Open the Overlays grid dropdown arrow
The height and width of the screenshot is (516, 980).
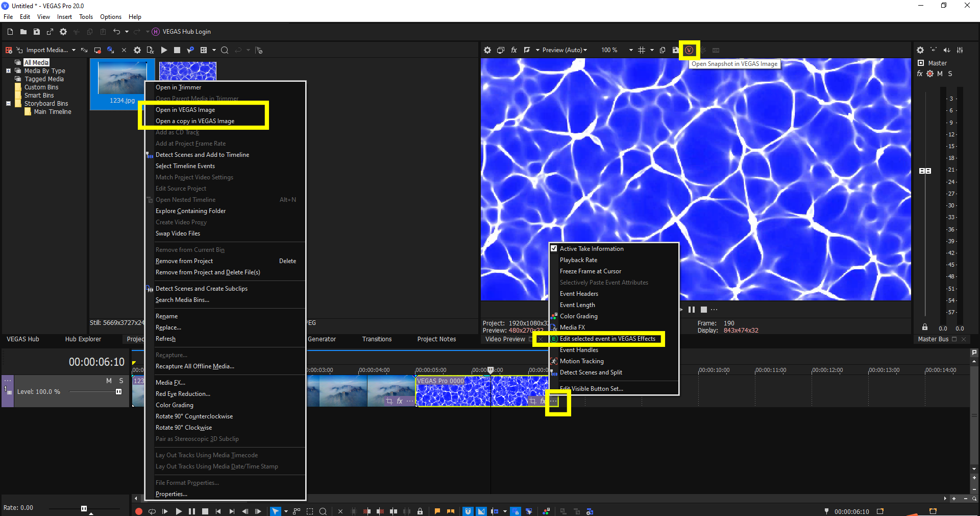click(x=652, y=50)
